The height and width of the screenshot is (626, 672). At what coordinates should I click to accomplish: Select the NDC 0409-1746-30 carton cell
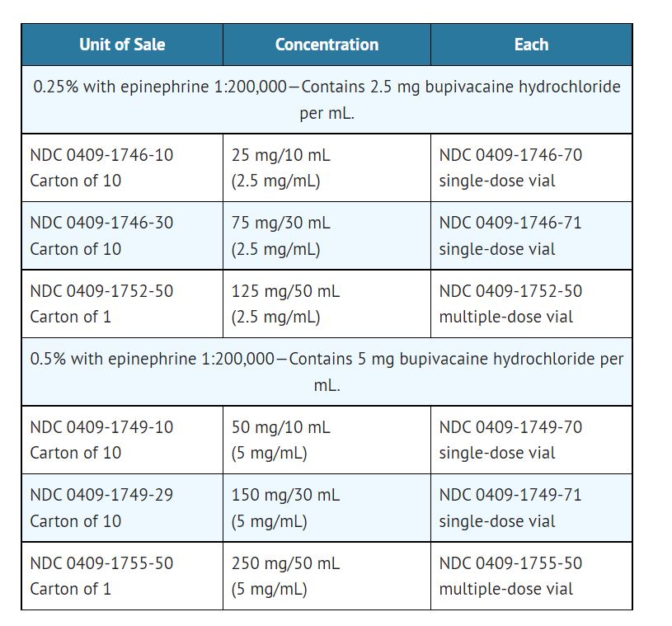tap(122, 235)
